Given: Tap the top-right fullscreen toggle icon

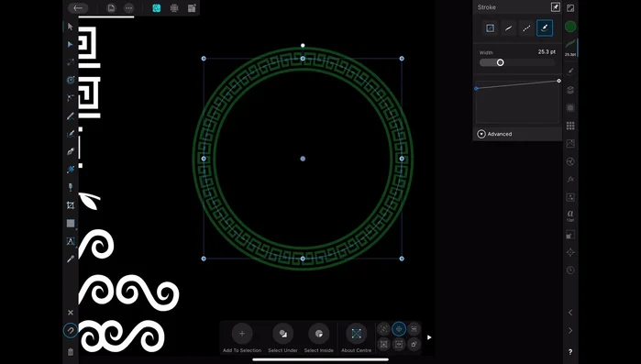Looking at the screenshot, I should 570,7.
